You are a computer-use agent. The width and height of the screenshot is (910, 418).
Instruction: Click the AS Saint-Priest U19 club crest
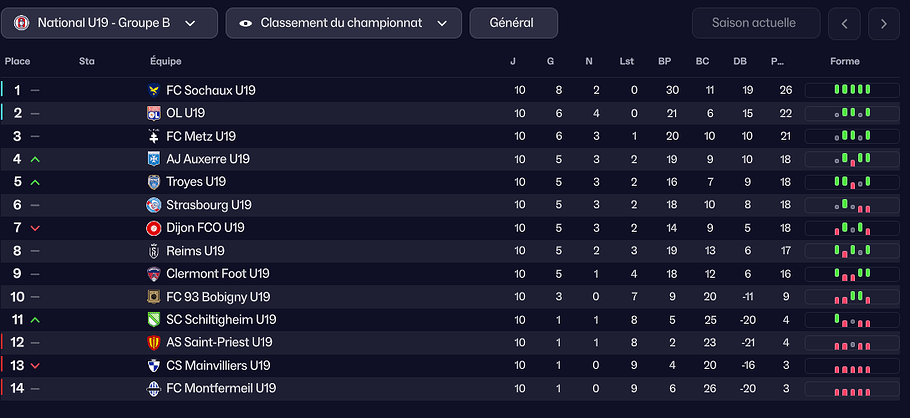[x=154, y=343]
